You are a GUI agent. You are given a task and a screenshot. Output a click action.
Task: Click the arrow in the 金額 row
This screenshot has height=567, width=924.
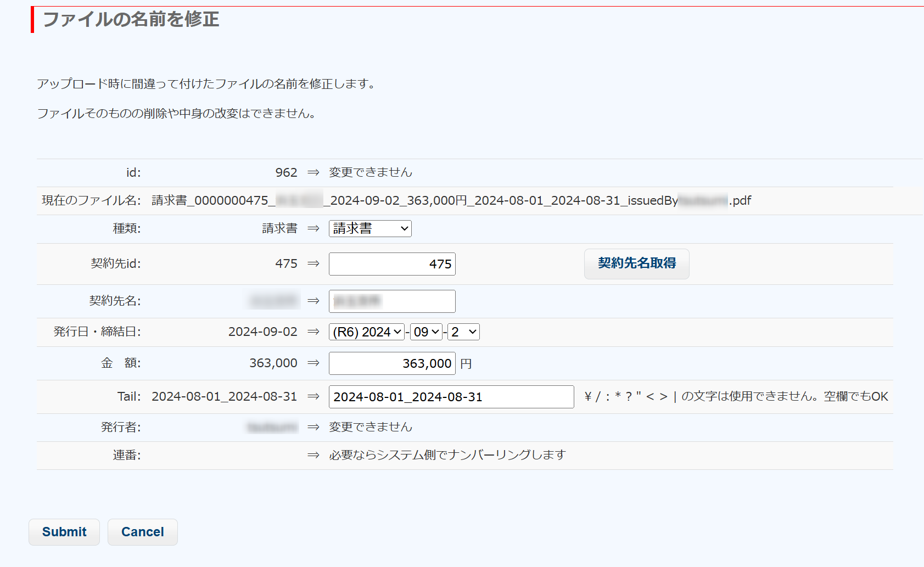313,363
